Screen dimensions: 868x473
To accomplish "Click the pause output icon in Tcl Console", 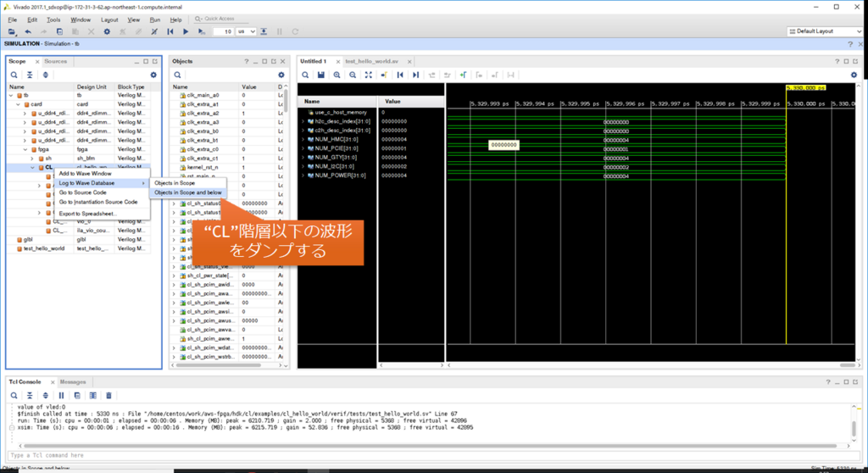I will click(x=61, y=396).
